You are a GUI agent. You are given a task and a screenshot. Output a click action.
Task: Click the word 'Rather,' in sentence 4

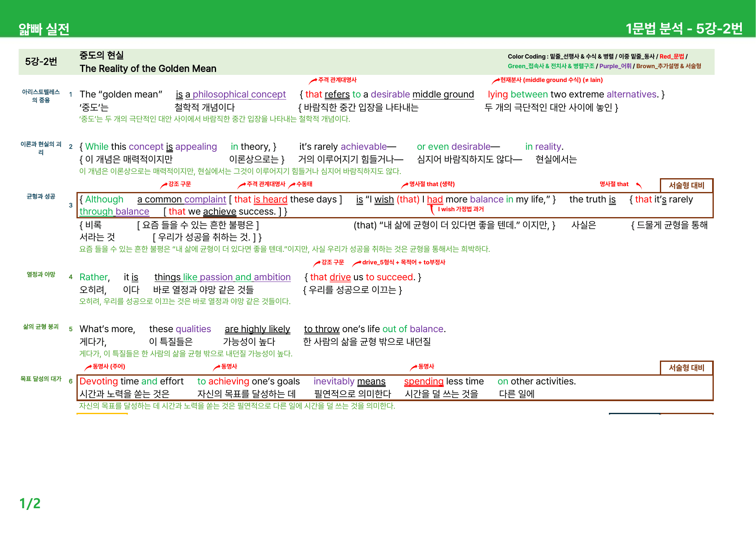point(95,277)
